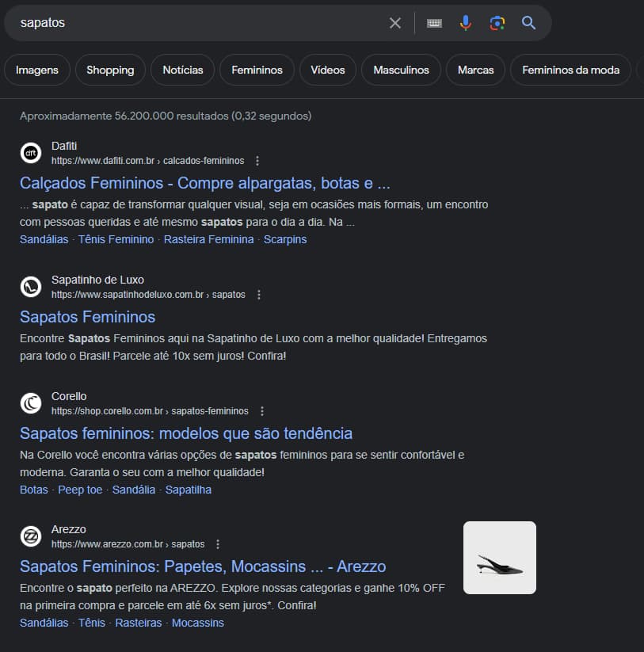Screen dimensions: 644x652
Task: Submit search with the magnifying glass icon
Action: [x=528, y=23]
